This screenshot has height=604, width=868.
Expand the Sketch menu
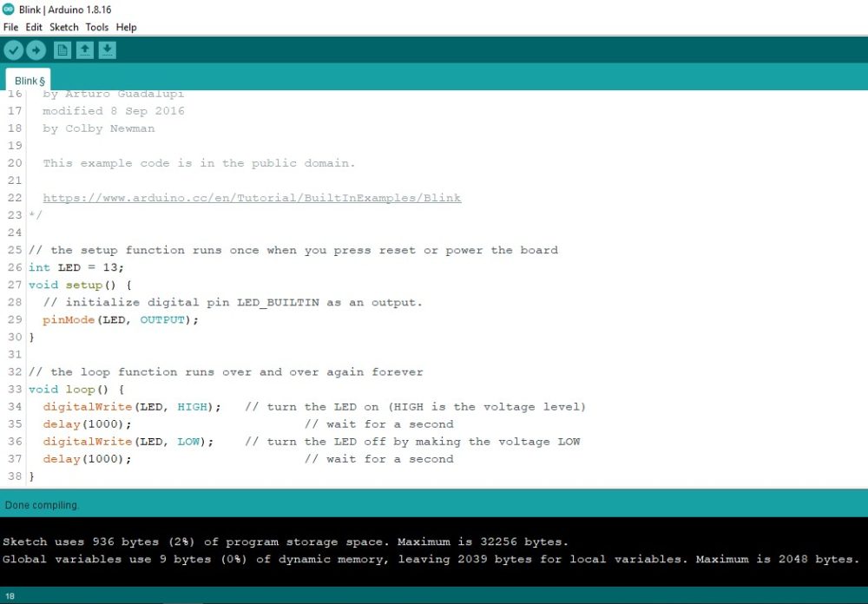pos(64,27)
